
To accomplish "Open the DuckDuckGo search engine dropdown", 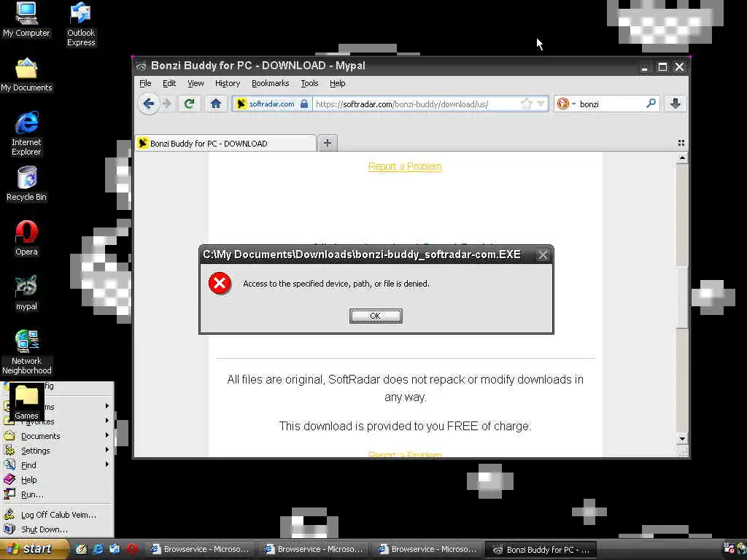I will coord(566,104).
